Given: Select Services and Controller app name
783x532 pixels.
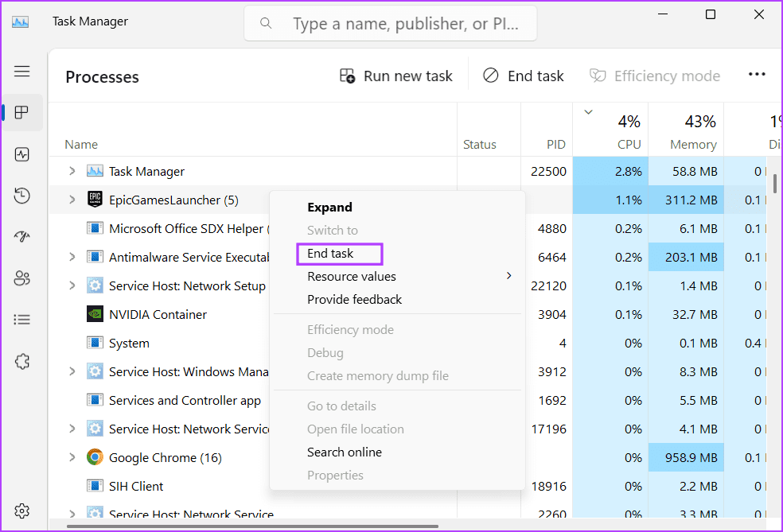Looking at the screenshot, I should 185,400.
